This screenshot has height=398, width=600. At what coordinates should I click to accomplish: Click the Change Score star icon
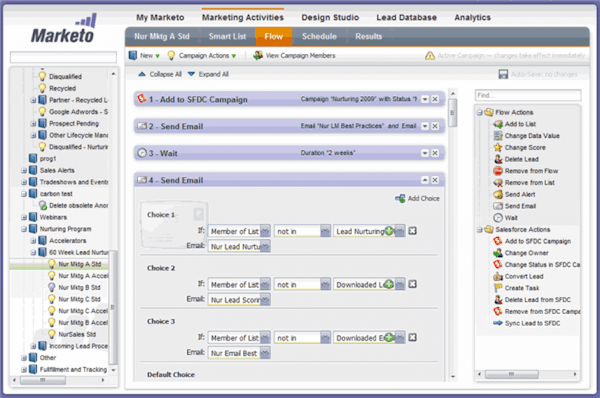pos(497,147)
